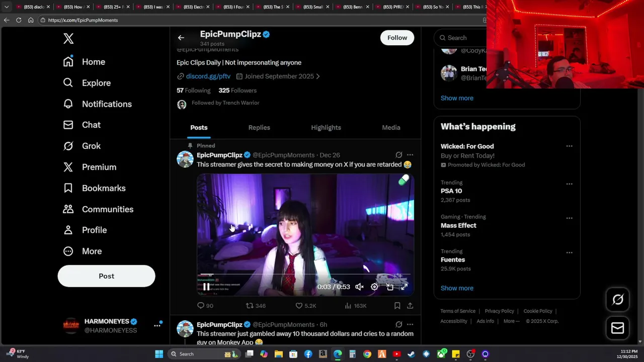
Task: Open Explore in the sidebar
Action: tap(87, 83)
